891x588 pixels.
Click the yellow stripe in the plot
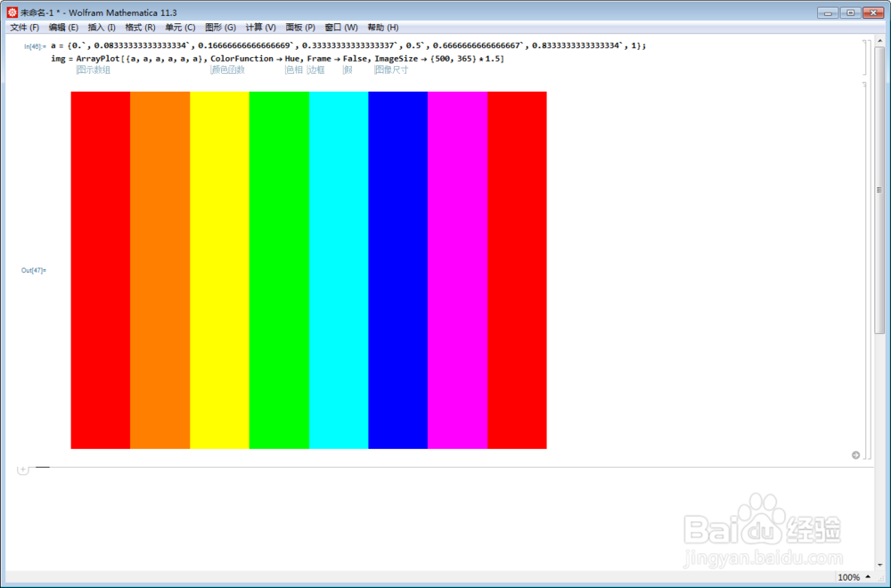point(219,270)
